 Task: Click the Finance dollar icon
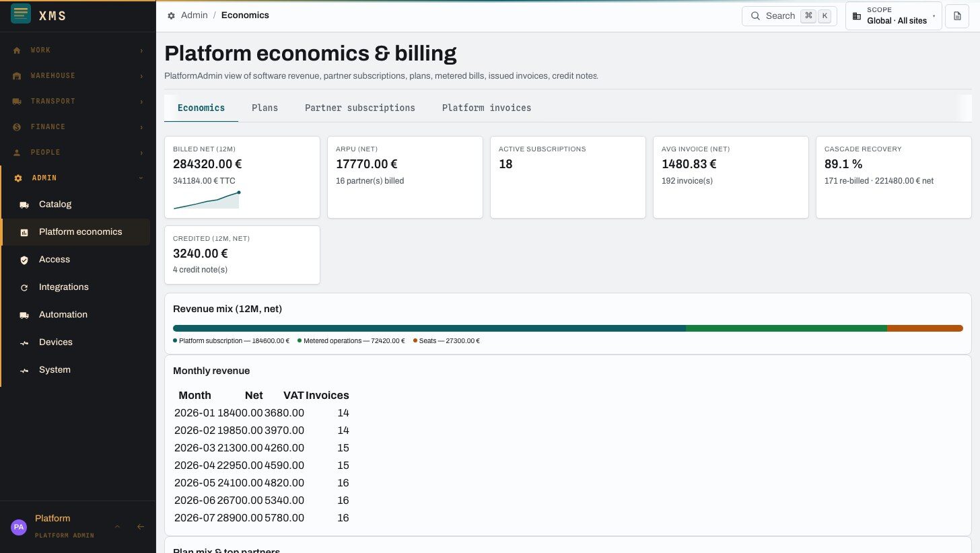17,127
